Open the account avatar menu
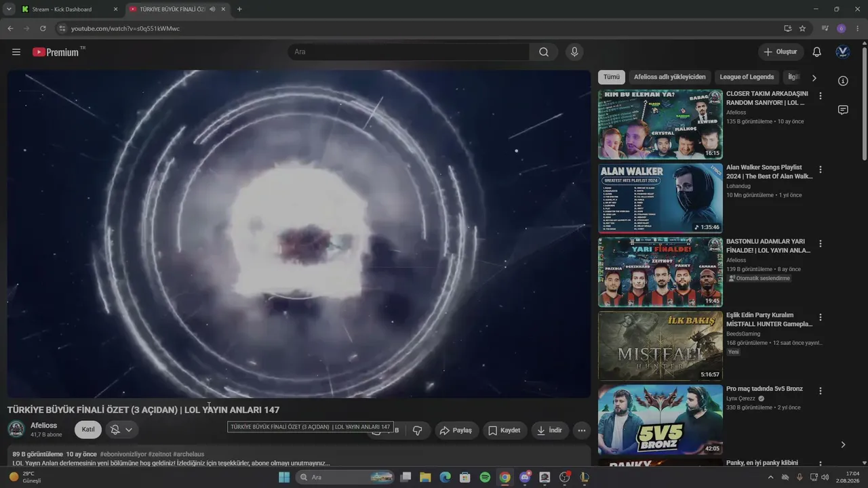 click(843, 52)
